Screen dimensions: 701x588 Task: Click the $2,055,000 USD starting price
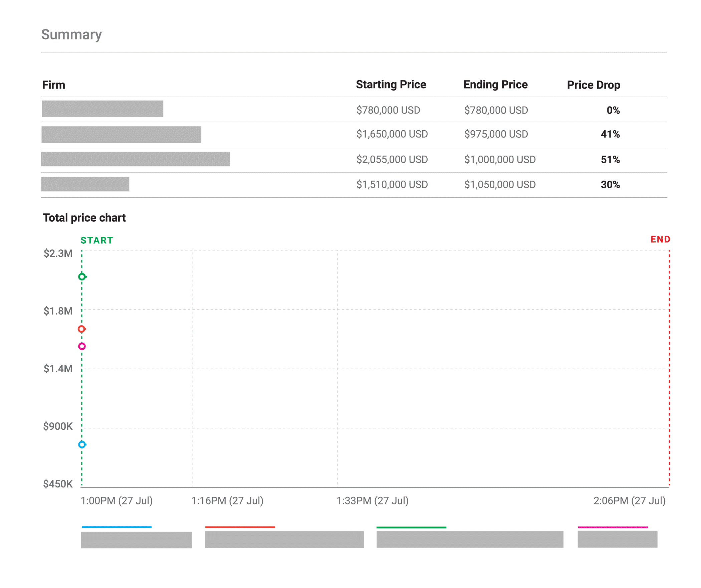(392, 160)
